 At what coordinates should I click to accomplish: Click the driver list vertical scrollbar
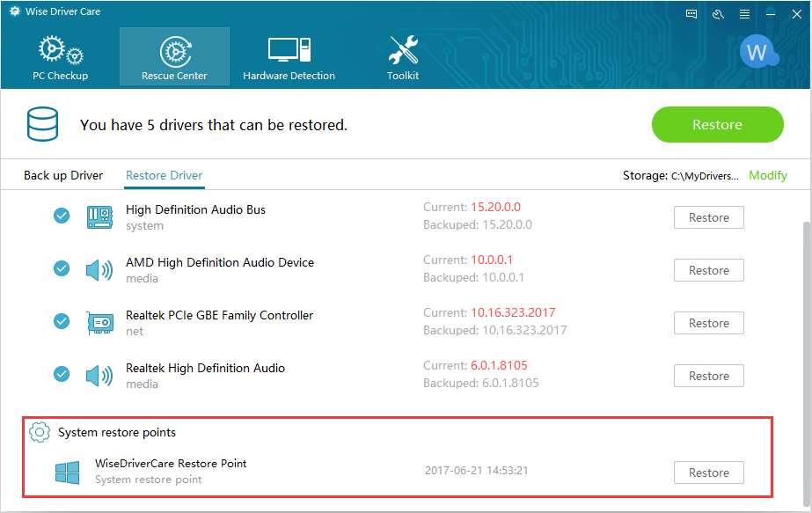[806, 363]
